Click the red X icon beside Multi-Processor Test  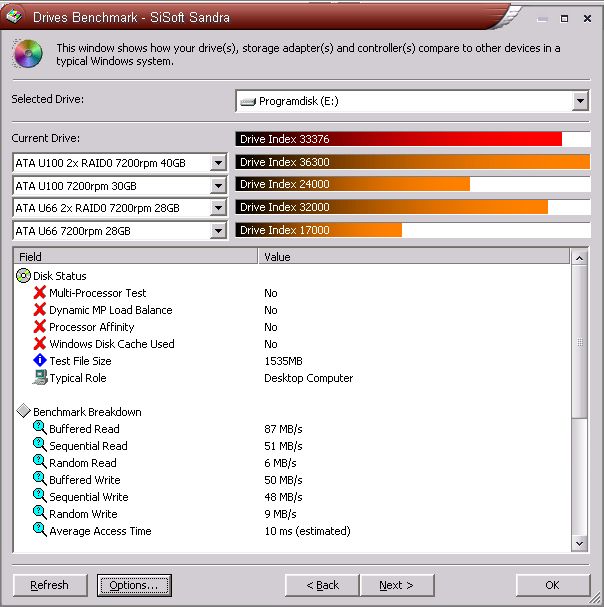coord(40,293)
